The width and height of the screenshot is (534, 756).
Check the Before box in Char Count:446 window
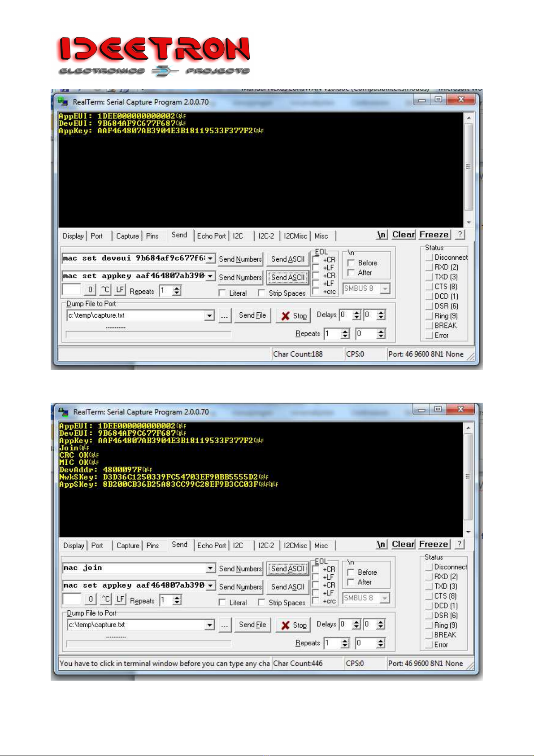pyautogui.click(x=351, y=572)
